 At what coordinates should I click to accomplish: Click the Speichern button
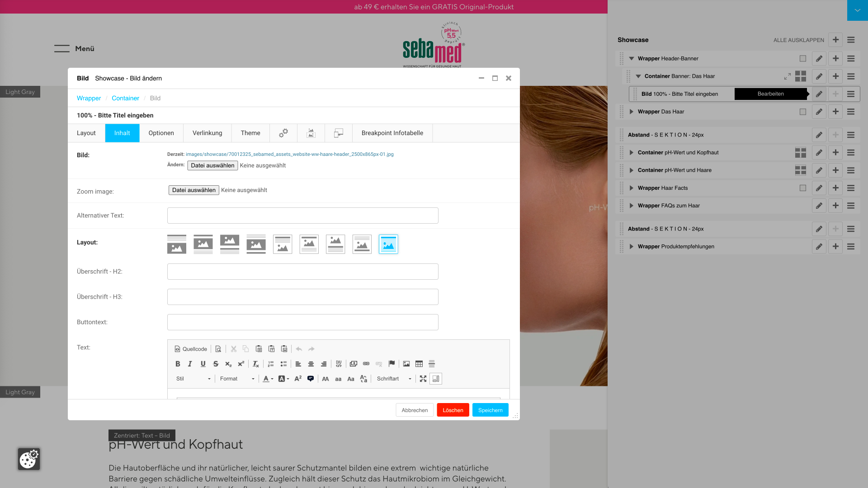pos(490,410)
